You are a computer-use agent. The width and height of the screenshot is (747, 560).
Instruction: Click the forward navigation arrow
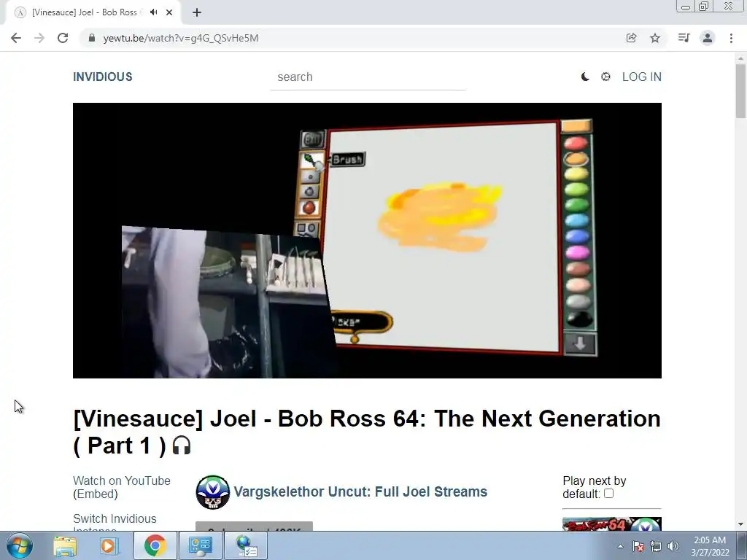click(39, 38)
